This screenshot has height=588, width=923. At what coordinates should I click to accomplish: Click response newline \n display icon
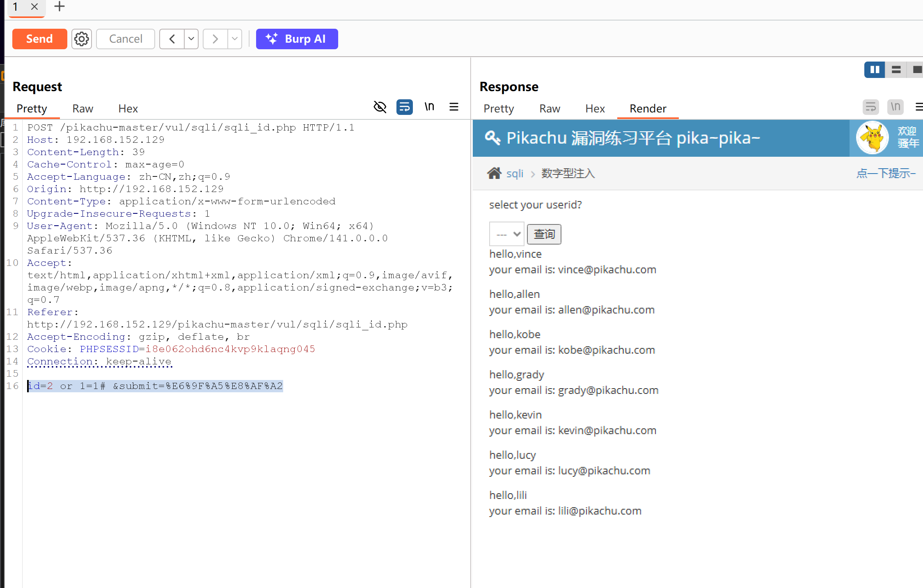coord(895,107)
